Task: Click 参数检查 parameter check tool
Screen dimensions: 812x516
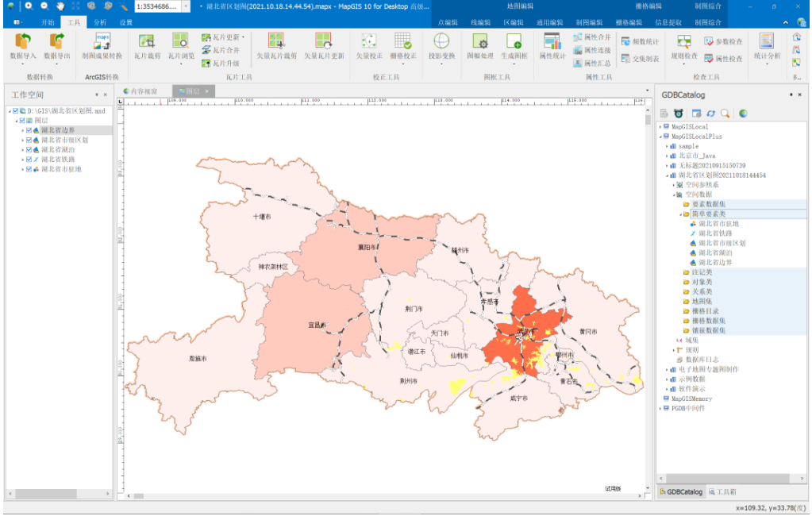Action: [x=723, y=41]
